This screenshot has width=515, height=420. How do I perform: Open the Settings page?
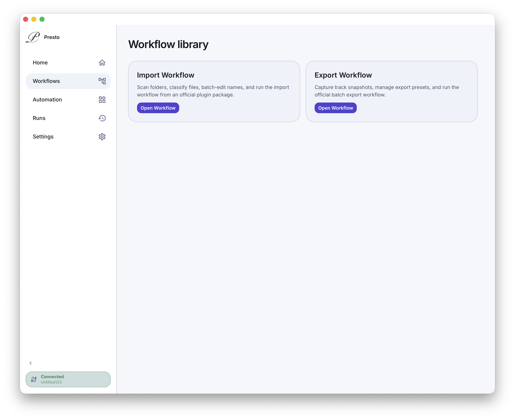point(43,136)
